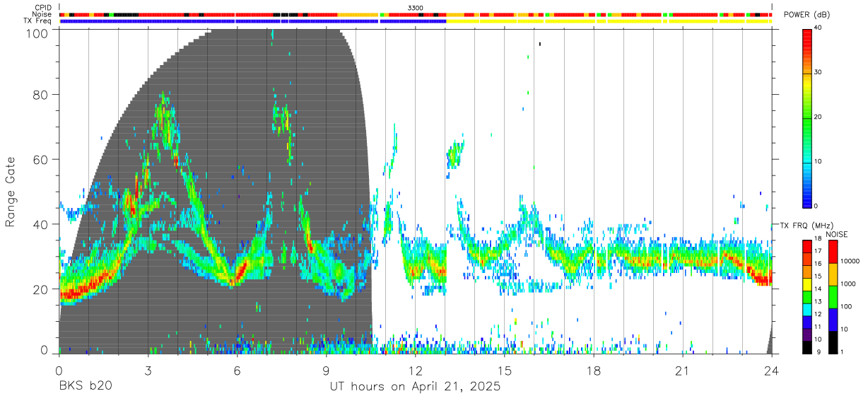Click the 1 label on NOISE scale

click(x=843, y=352)
